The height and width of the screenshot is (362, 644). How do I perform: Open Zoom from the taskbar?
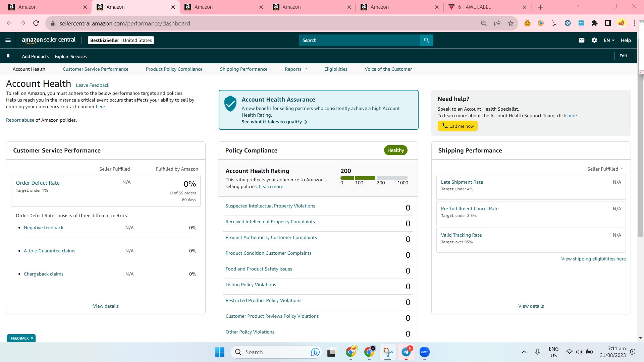click(425, 352)
